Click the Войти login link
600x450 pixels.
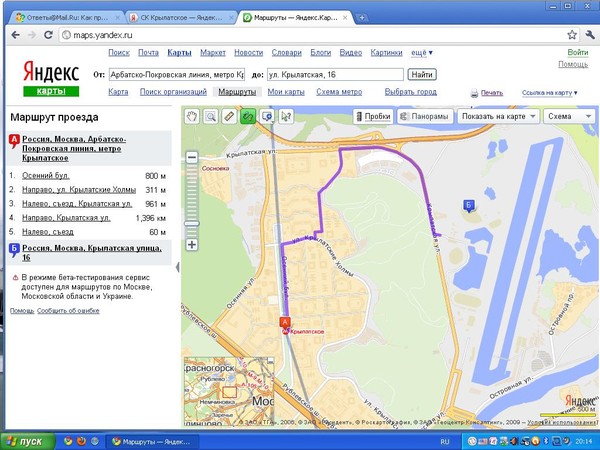click(x=577, y=52)
